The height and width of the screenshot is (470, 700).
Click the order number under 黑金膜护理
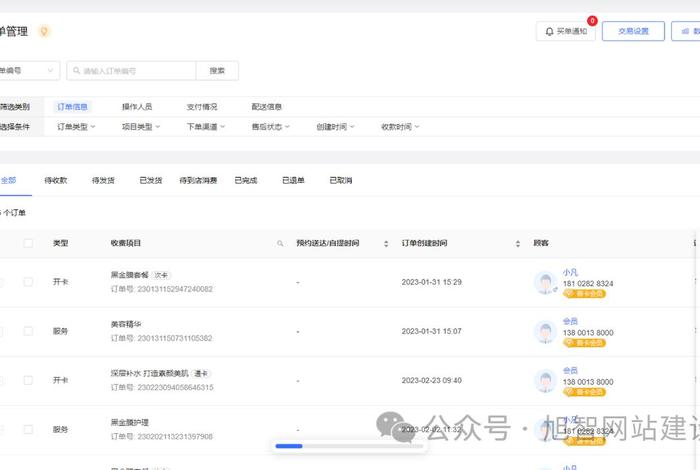tap(162, 437)
